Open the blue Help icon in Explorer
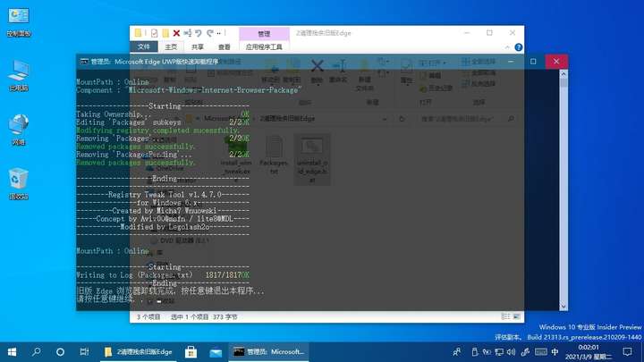The height and width of the screenshot is (362, 644). [518, 47]
